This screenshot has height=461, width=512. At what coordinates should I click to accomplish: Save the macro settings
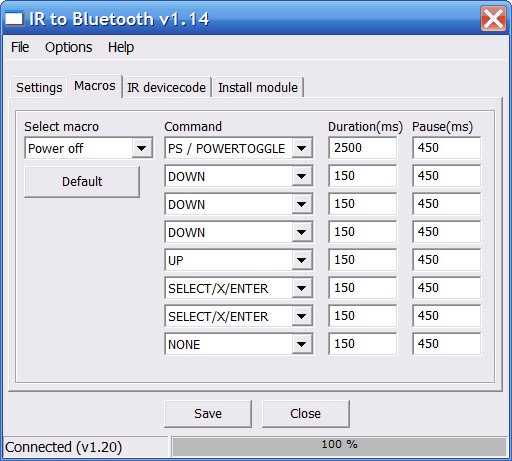(x=208, y=414)
